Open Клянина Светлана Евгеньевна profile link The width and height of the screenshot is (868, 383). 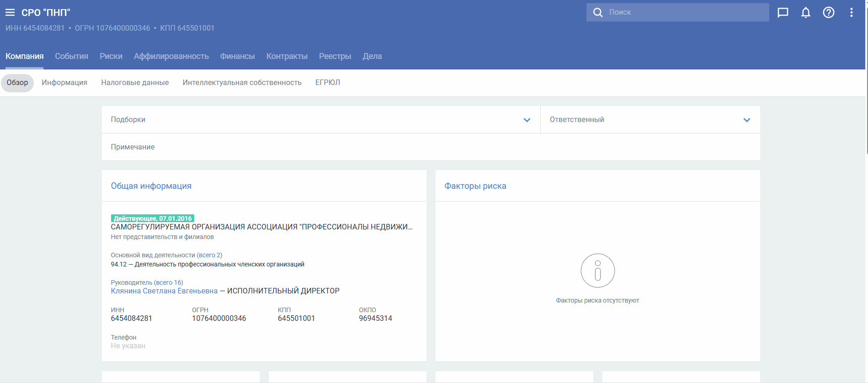164,291
